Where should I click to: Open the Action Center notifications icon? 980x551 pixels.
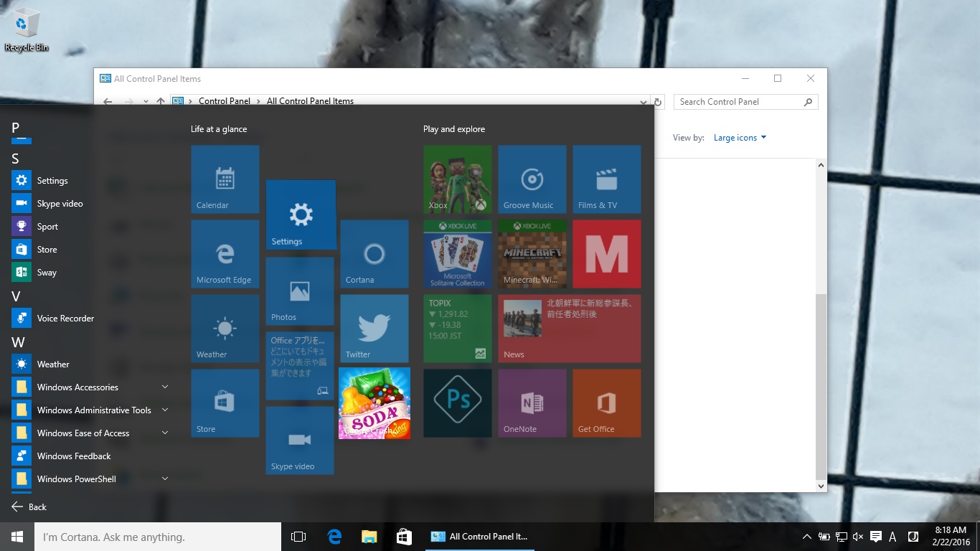pos(875,537)
